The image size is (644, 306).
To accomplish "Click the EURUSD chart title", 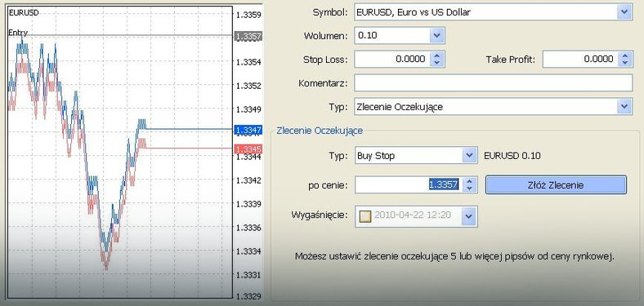I will tap(24, 13).
